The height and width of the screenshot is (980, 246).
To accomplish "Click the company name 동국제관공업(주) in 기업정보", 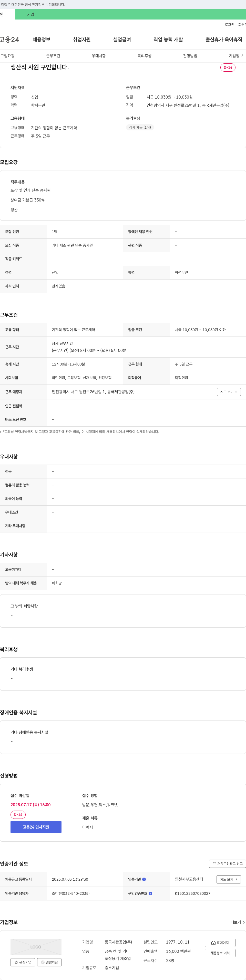I will [118, 942].
